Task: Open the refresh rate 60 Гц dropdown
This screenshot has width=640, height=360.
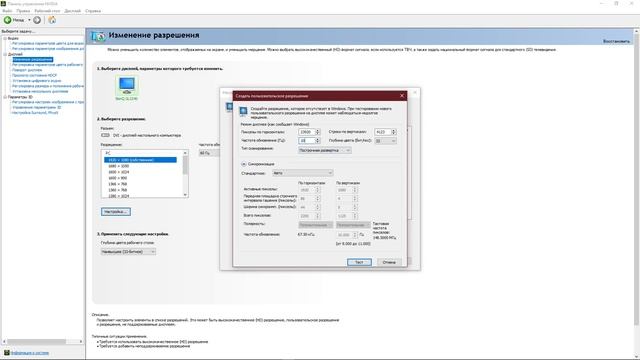Action: pos(209,153)
